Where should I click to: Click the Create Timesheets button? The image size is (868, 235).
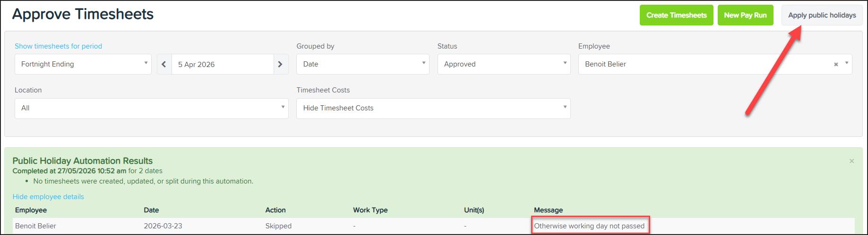click(x=677, y=15)
